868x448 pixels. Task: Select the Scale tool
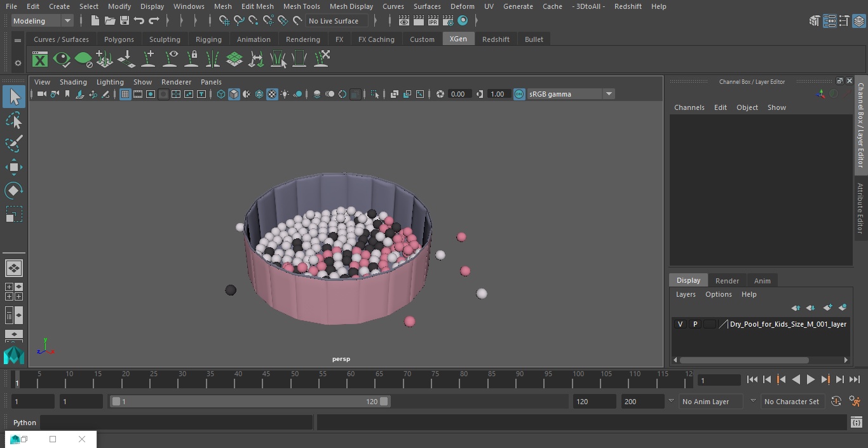[14, 214]
